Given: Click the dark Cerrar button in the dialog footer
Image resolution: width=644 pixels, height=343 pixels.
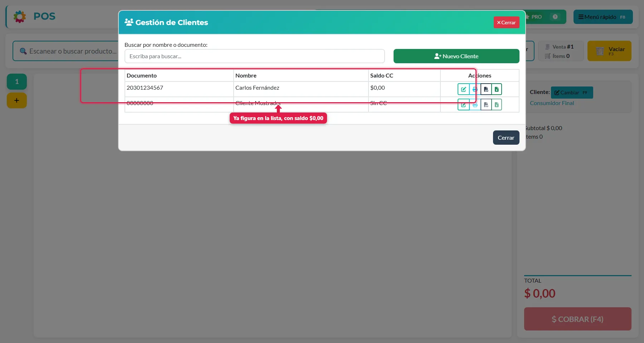Looking at the screenshot, I should (x=506, y=138).
